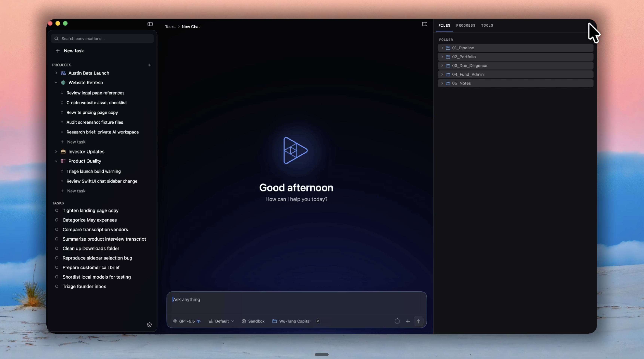Screen dimensions: 644x359
Task: Toggle the eye icon beside GPT-5.5
Action: [199, 321]
